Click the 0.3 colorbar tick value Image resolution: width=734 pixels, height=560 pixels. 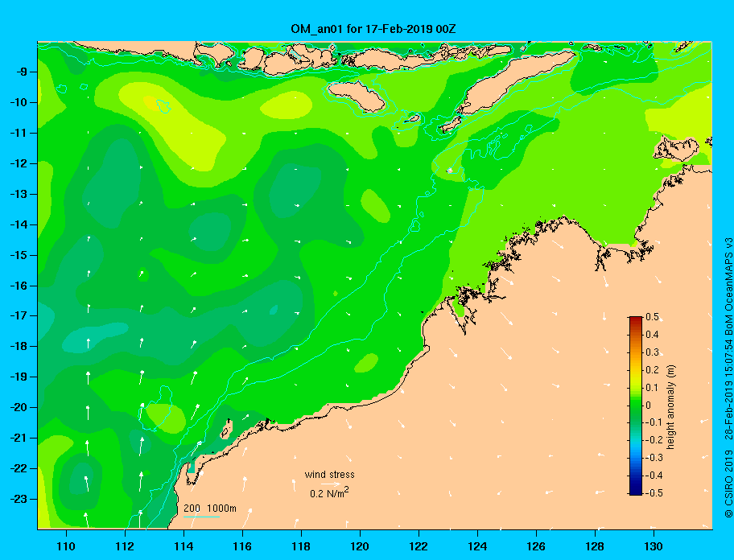652,352
